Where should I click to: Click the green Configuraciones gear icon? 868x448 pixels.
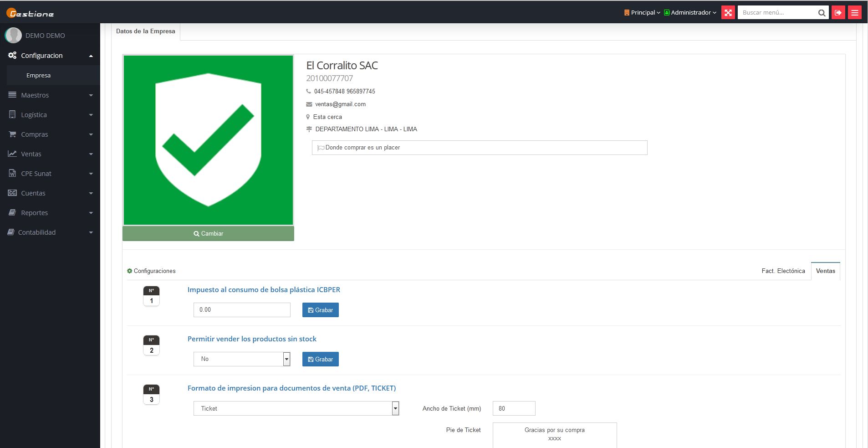pyautogui.click(x=129, y=271)
